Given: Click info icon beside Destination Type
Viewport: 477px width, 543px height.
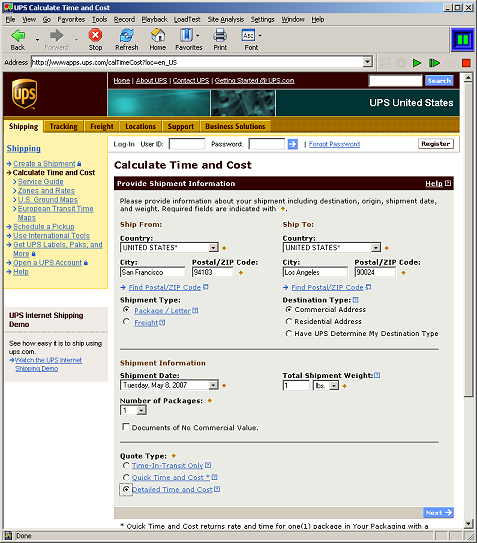Looking at the screenshot, I should pos(355,300).
